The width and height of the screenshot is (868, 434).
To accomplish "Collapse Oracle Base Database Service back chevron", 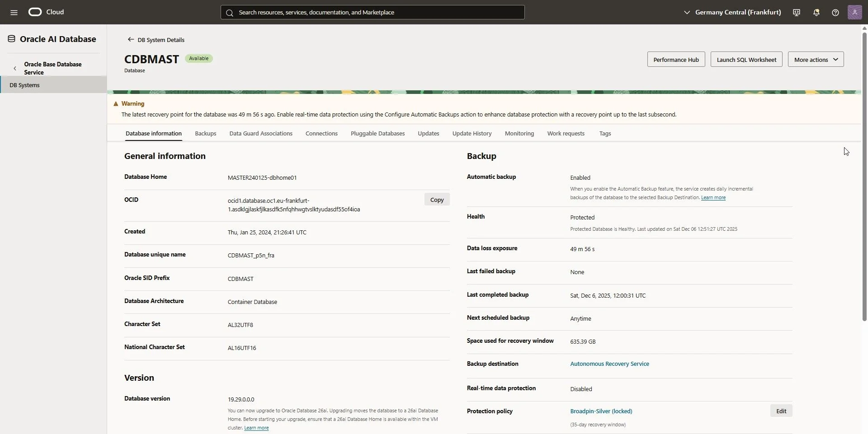I will [15, 68].
